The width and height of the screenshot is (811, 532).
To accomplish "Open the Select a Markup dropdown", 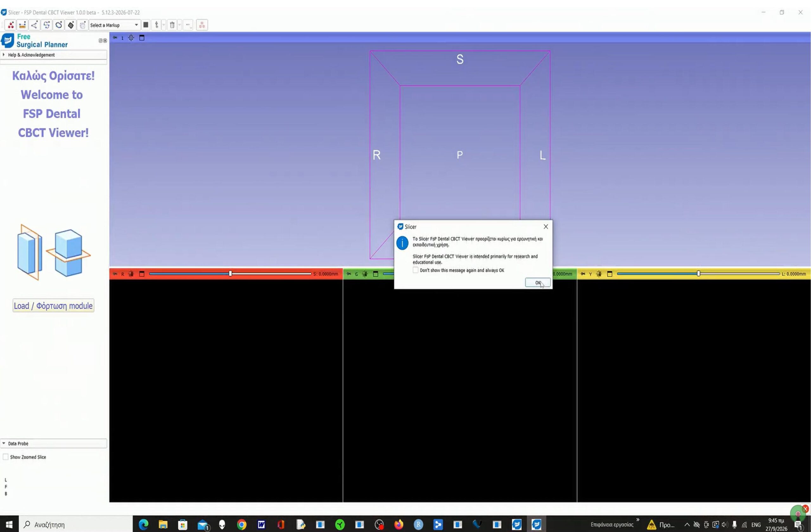I will [x=114, y=25].
